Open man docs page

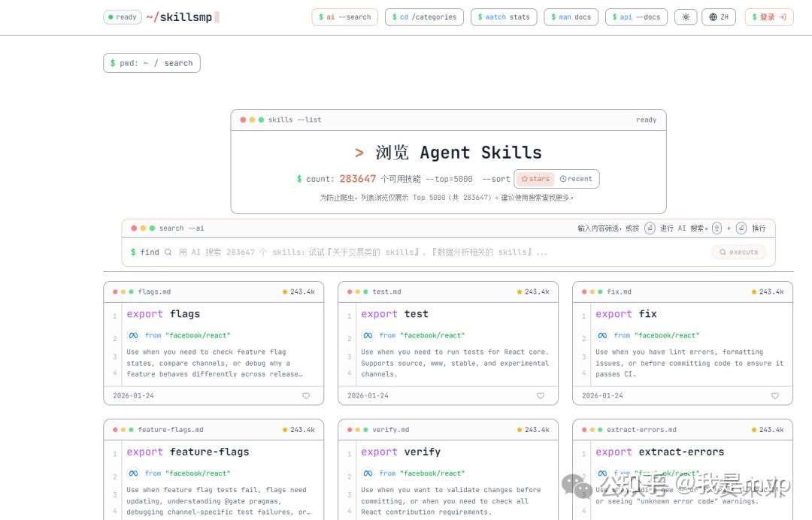coord(571,17)
